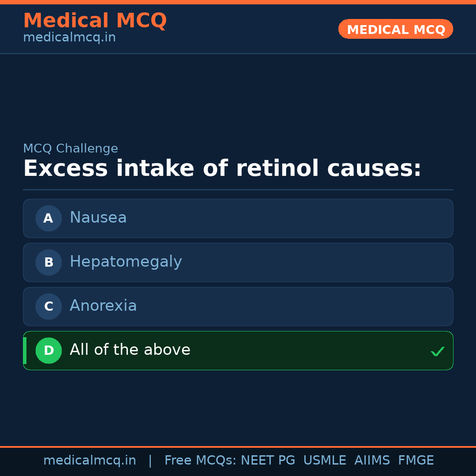Select the circular C badge icon
The image size is (476, 476).
tap(48, 306)
